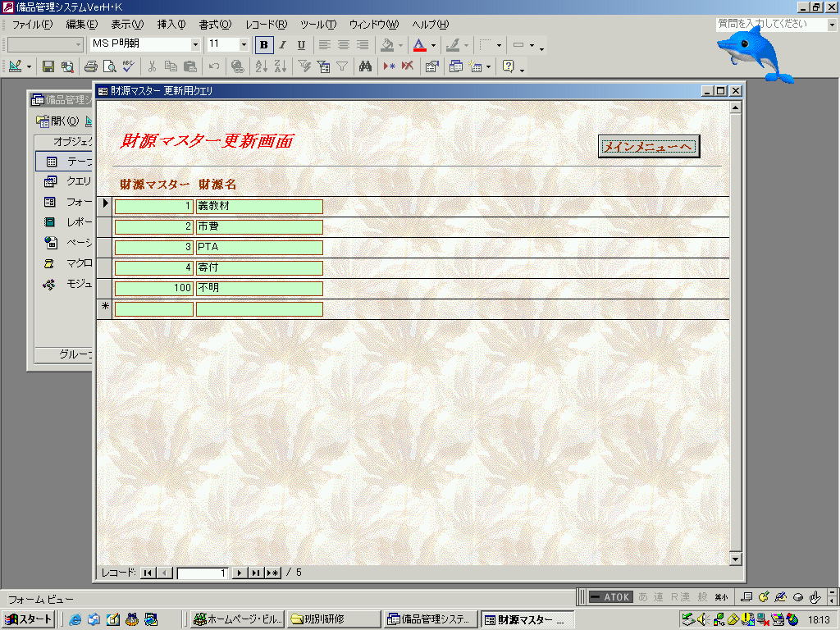Delete record using red X icon
This screenshot has width=840, height=630.
(x=408, y=66)
